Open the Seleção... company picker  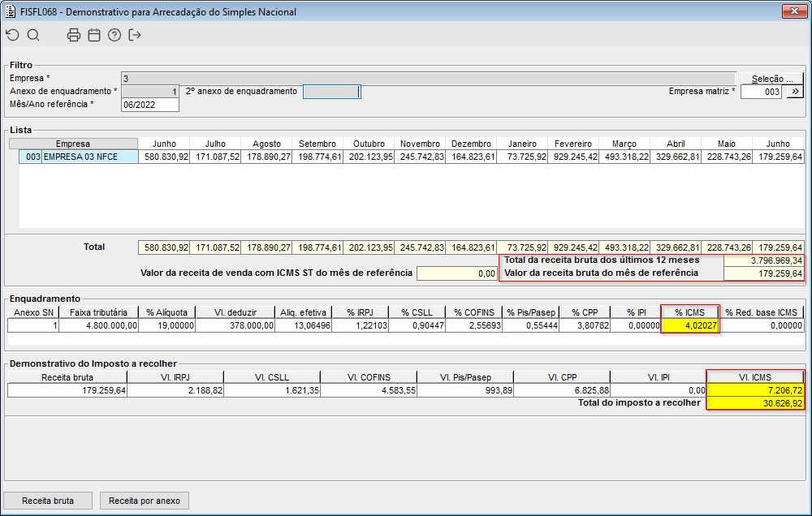pos(771,79)
